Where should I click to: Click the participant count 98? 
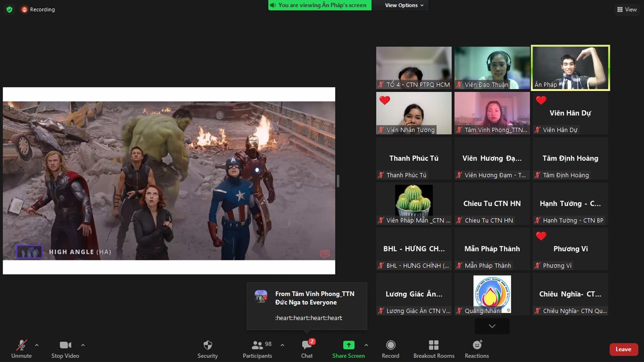(268, 344)
